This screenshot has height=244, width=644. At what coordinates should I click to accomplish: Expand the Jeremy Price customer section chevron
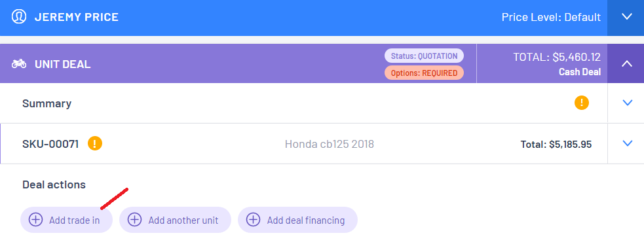pos(626,17)
